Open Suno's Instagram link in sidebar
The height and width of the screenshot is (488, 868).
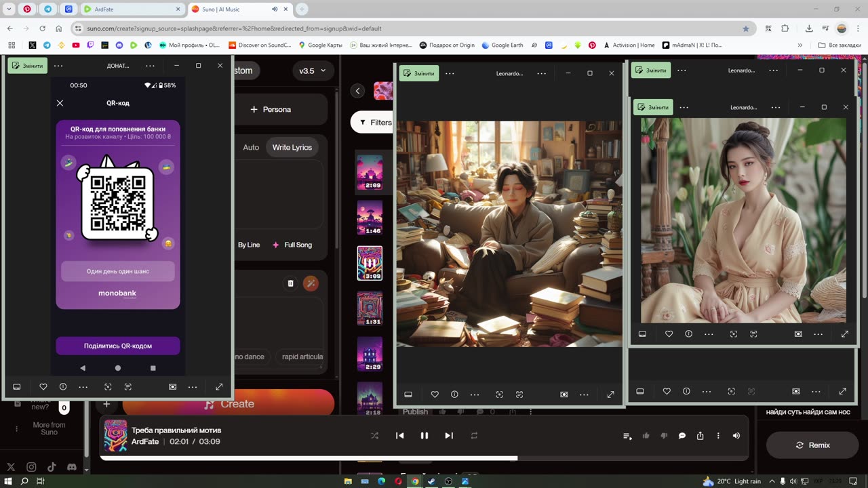[31, 467]
